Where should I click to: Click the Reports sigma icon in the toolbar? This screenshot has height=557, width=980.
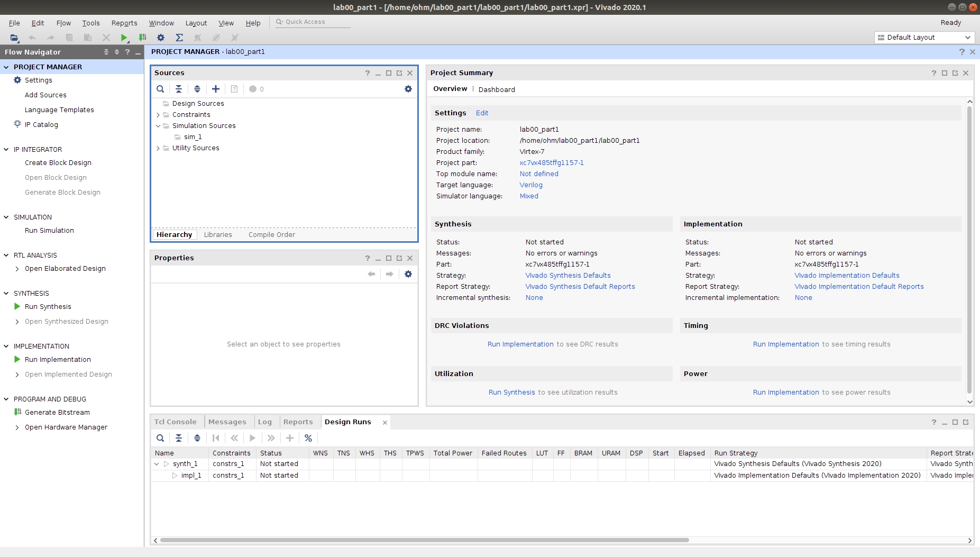179,38
